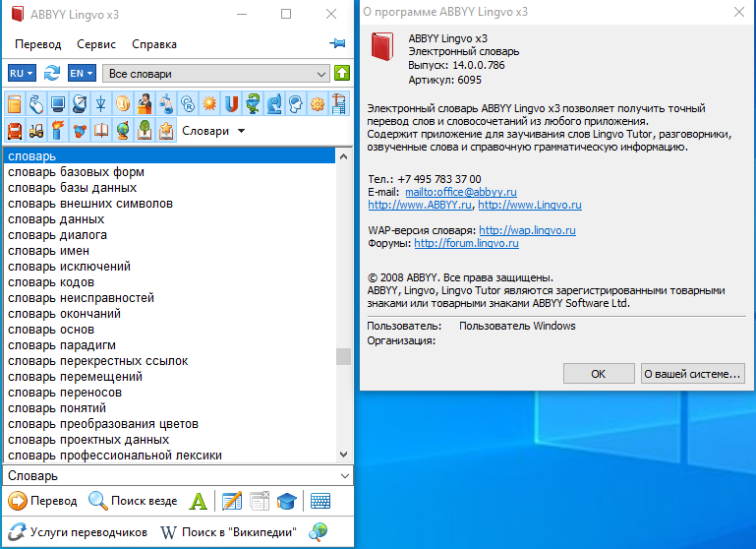The width and height of the screenshot is (756, 549).
Task: Click the word list scrollbar thumb
Action: pos(344,356)
